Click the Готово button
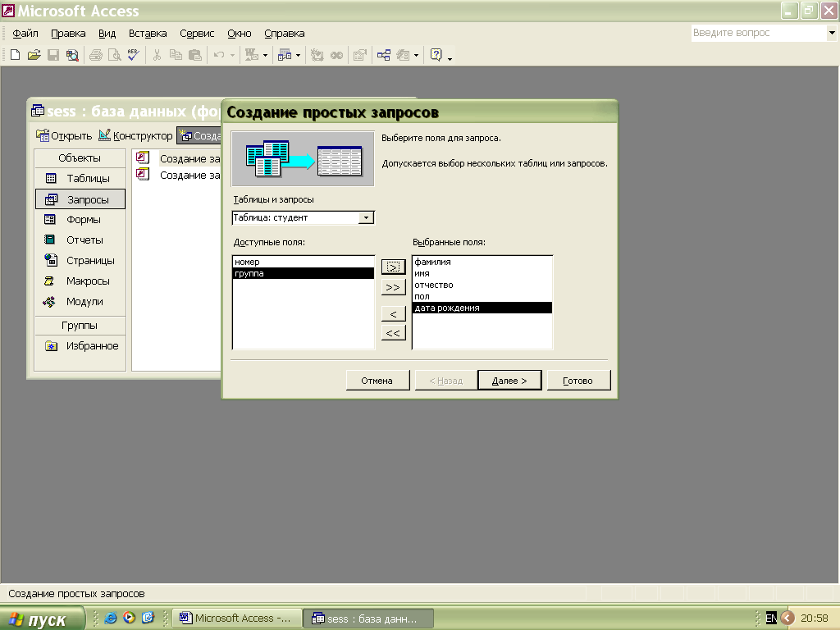This screenshot has height=630, width=840. [578, 381]
